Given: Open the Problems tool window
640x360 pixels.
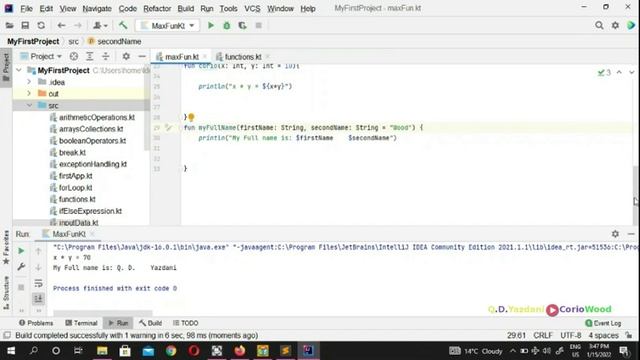Looking at the screenshot, I should pyautogui.click(x=36, y=323).
